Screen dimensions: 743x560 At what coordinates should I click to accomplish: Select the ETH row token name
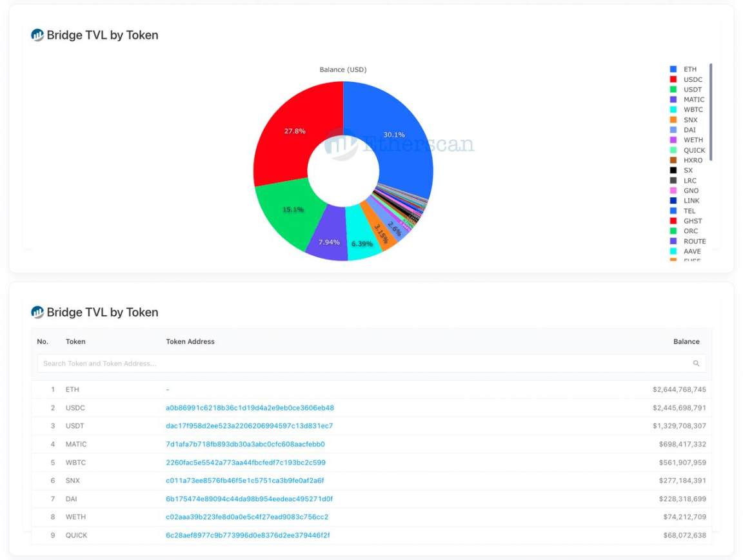72,389
